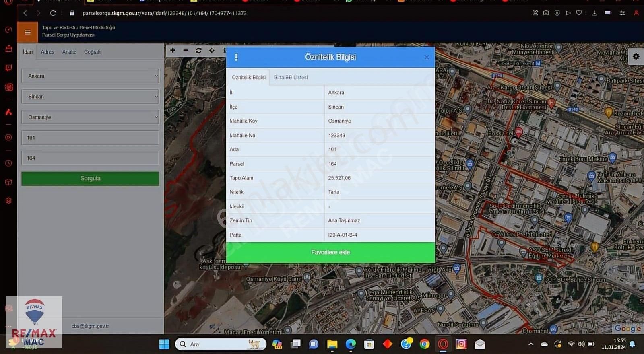Click the Zemin Tip value Ana Taşınmaz
Image resolution: width=644 pixels, height=354 pixels.
[x=344, y=220]
